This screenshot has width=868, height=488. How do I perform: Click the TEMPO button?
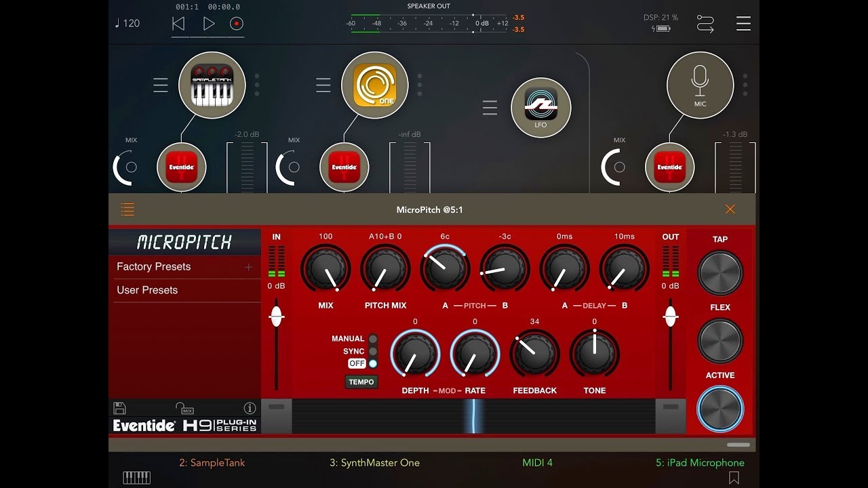click(x=361, y=382)
